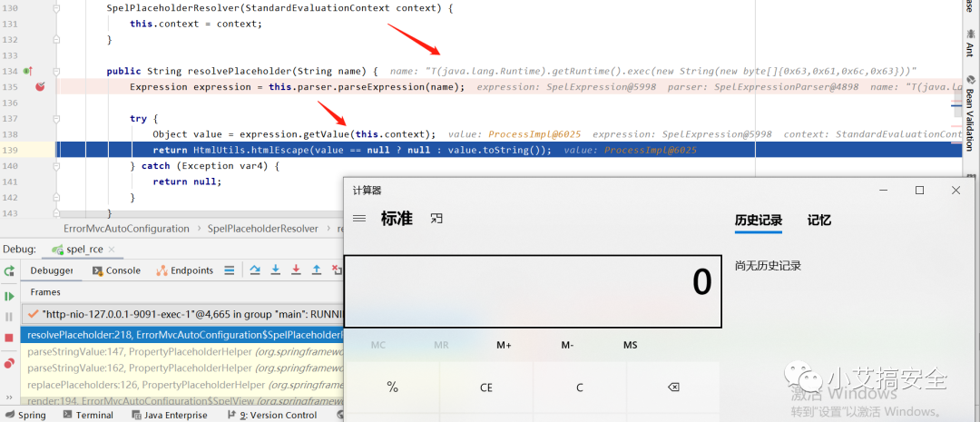This screenshot has height=422, width=980.
Task: Click the Step Into blue arrow icon
Action: pos(276,270)
